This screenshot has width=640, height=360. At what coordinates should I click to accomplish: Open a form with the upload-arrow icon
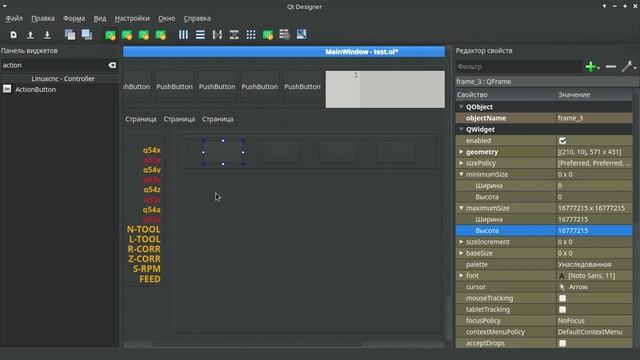30,35
